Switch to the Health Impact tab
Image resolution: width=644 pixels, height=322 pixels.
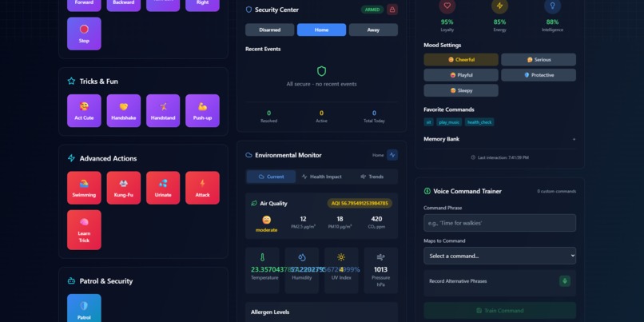[x=321, y=177]
